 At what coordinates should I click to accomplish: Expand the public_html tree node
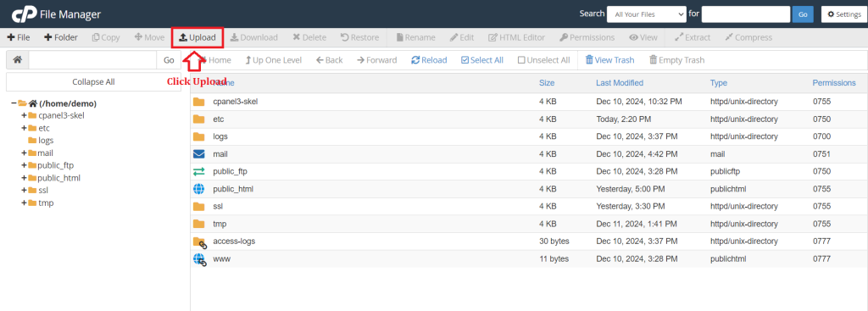(24, 178)
